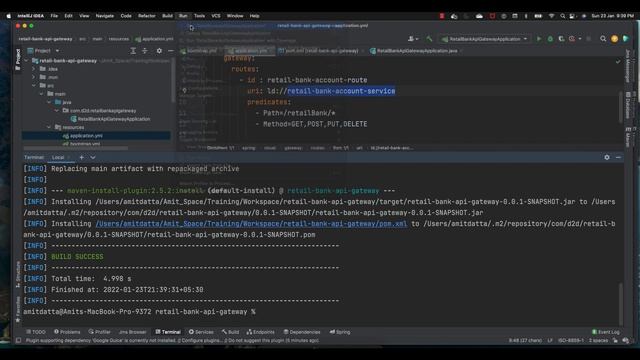Open the Favorites side tool window
This screenshot has width=640, height=360.
click(x=18, y=309)
